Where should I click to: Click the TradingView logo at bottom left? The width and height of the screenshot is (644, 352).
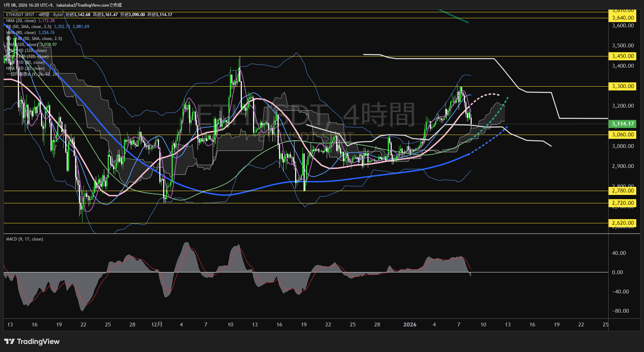[32, 341]
